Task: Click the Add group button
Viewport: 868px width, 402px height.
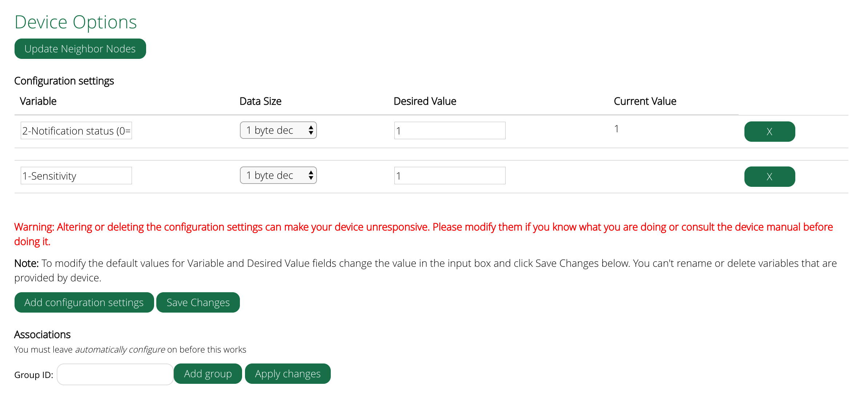Action: [x=208, y=374]
